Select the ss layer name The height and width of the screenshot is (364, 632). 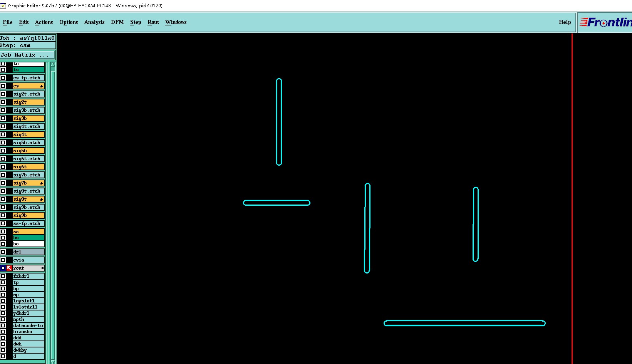coord(28,231)
